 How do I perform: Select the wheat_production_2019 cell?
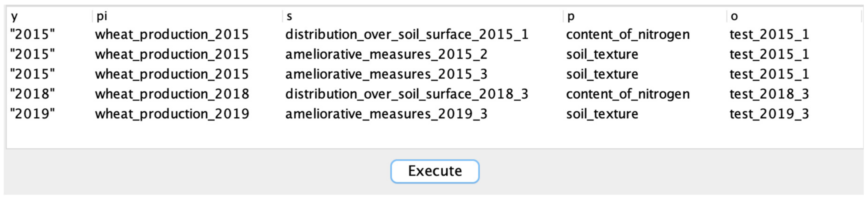(172, 114)
